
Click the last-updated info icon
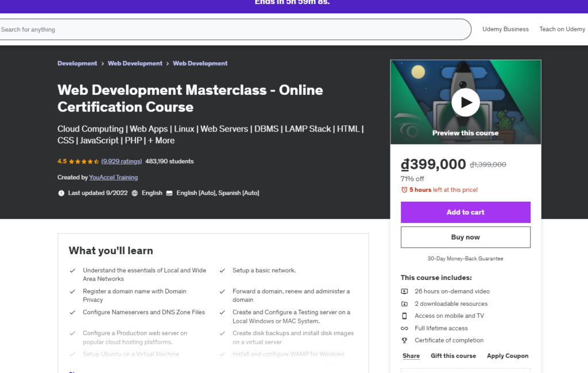coord(61,193)
